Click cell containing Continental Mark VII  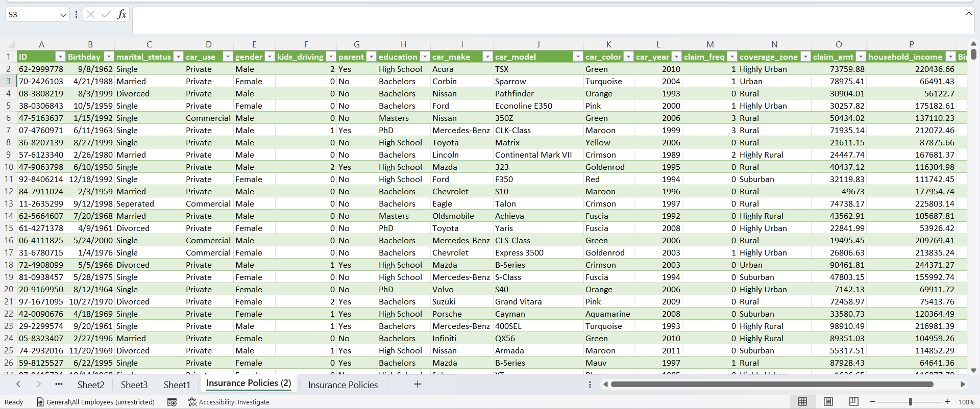tap(538, 155)
